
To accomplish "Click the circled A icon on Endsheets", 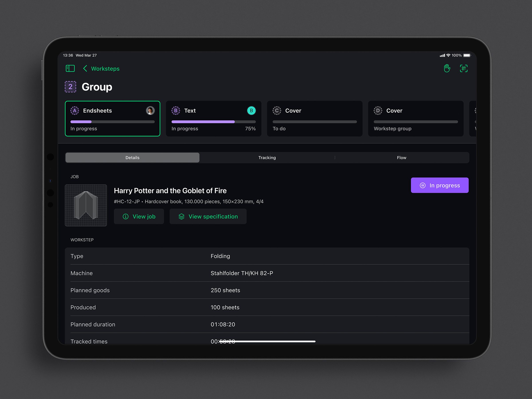I will 75,111.
